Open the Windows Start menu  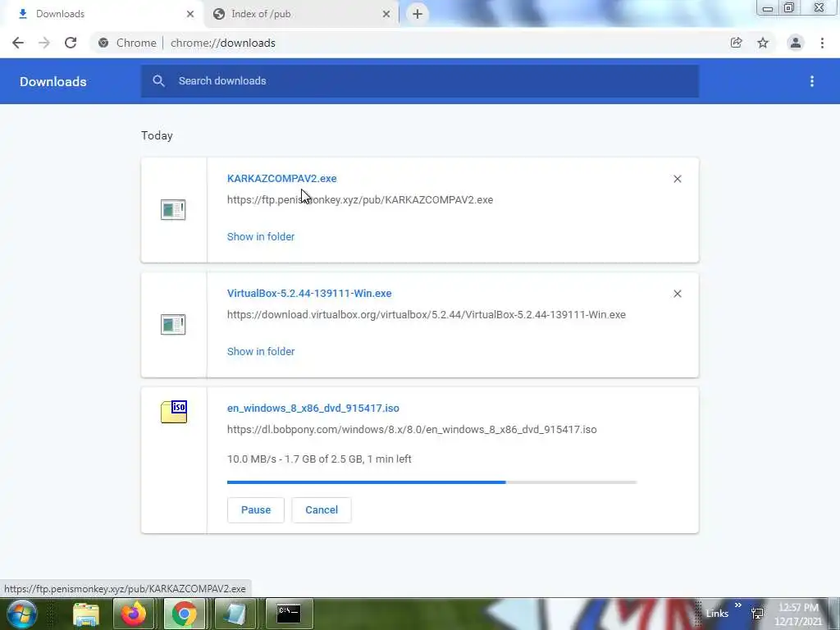[x=21, y=614]
